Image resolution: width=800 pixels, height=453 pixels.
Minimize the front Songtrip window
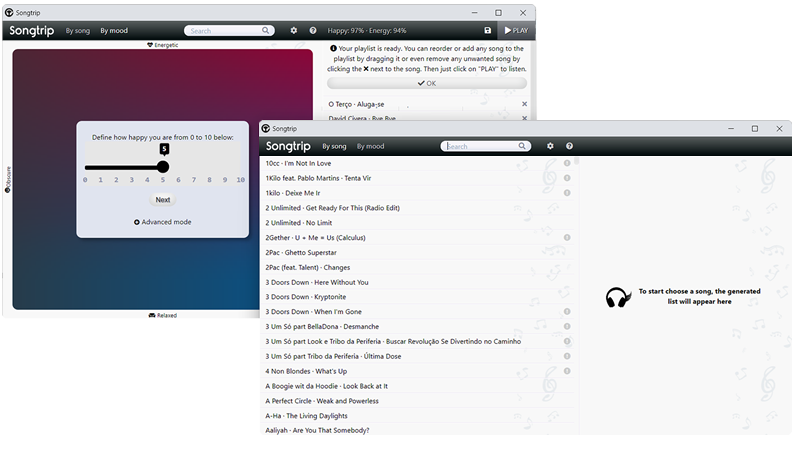(x=731, y=129)
